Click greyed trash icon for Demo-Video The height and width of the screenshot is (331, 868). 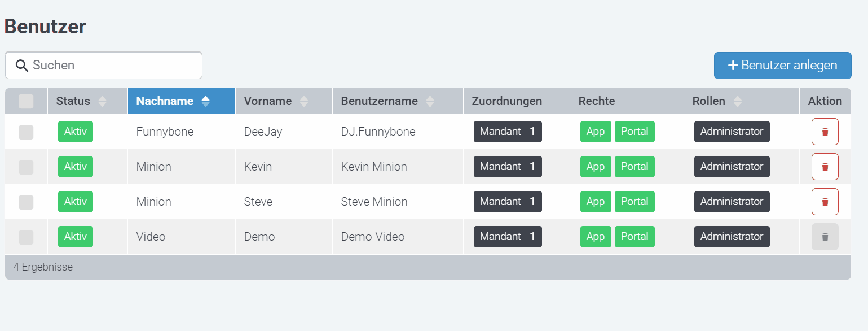pyautogui.click(x=825, y=237)
